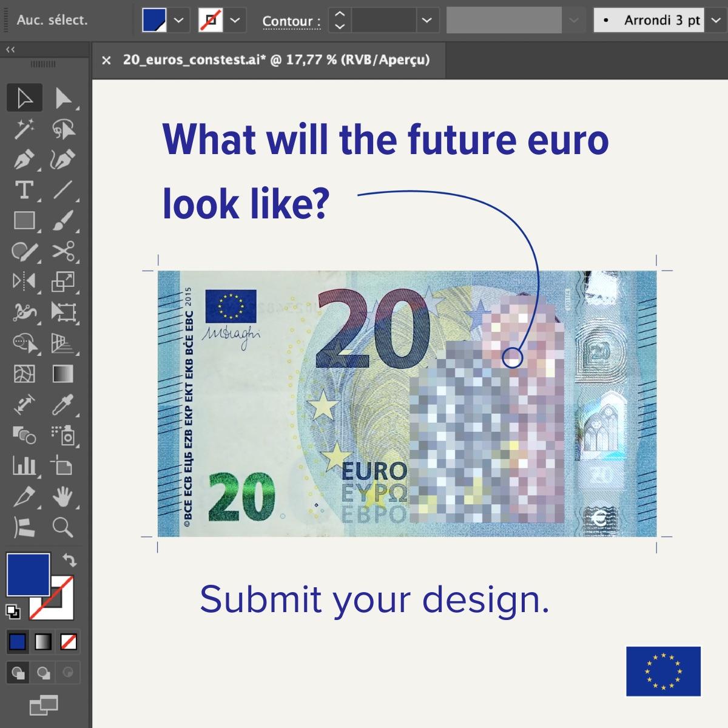Expand the Contour weight dropdown

click(427, 20)
